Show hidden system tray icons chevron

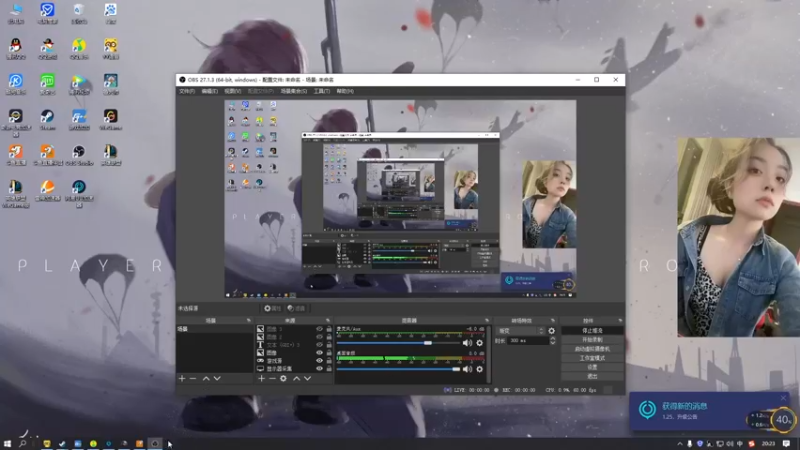(680, 443)
